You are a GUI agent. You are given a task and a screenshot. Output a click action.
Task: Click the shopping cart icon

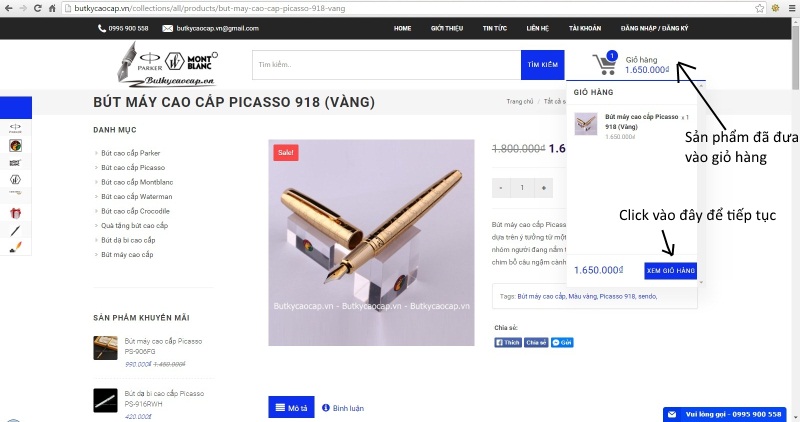point(605,64)
